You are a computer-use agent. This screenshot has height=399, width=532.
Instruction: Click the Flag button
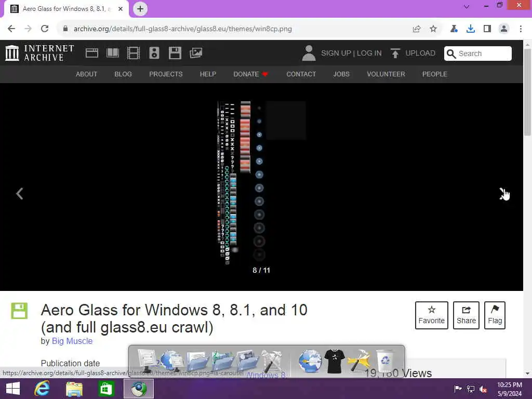[x=495, y=315]
